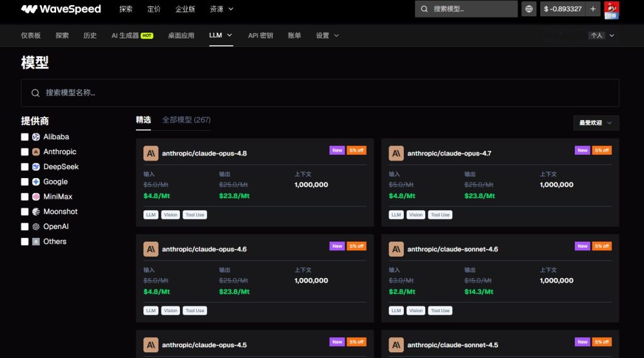Check the Others provider checkbox

pyautogui.click(x=25, y=242)
